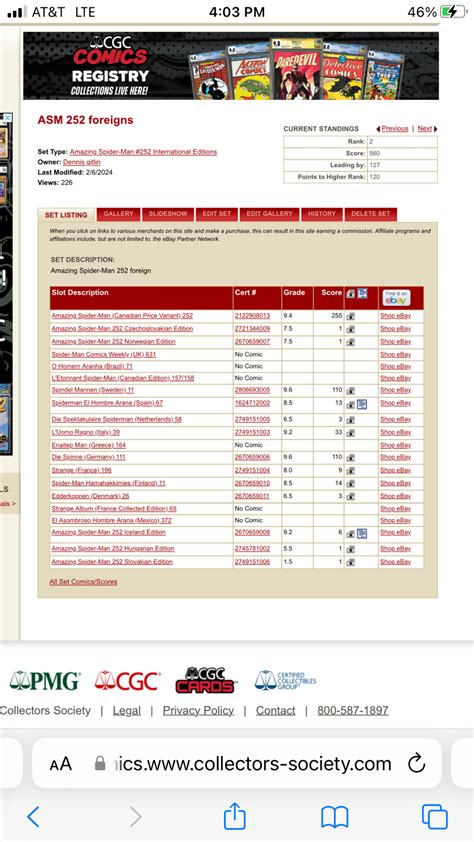
Task: Open the History tab
Action: tap(322, 214)
